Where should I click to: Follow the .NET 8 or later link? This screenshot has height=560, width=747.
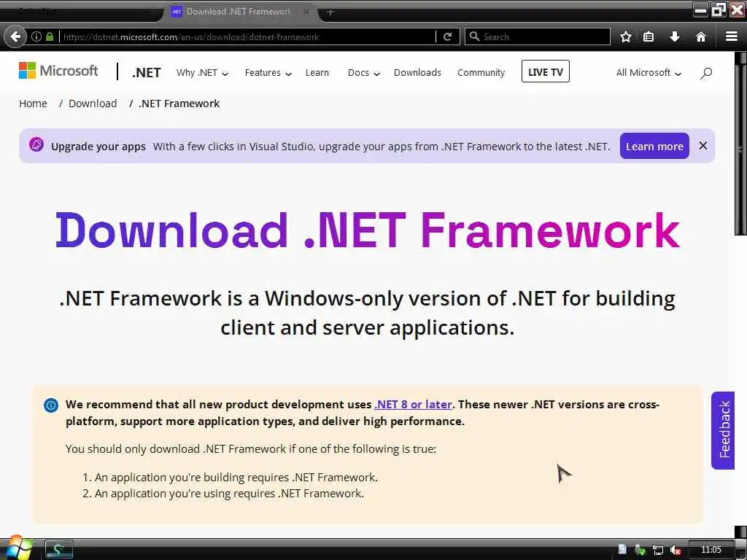pos(413,404)
